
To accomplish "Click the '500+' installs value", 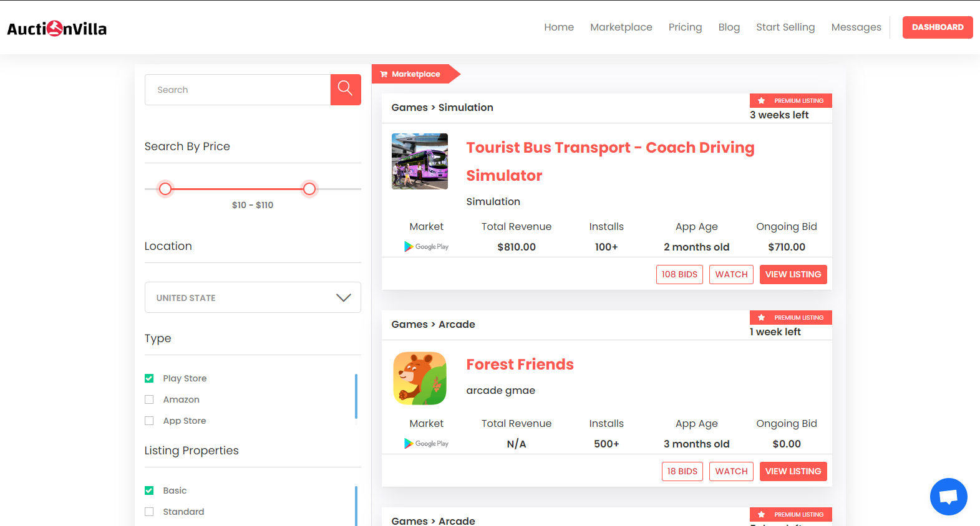I will 606,444.
